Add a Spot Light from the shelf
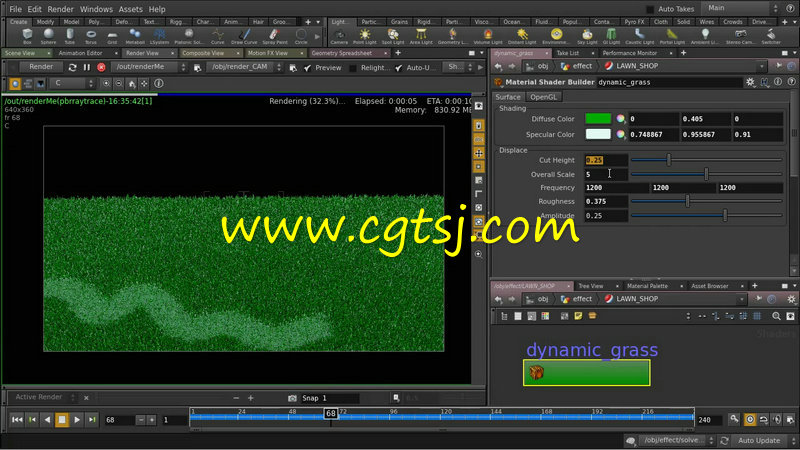The width and height of the screenshot is (800, 450). point(393,36)
